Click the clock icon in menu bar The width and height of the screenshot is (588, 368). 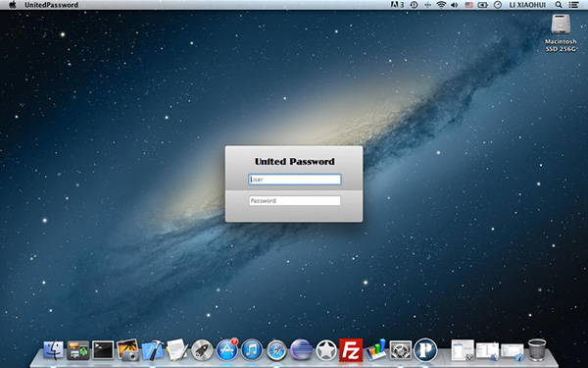[x=498, y=5]
